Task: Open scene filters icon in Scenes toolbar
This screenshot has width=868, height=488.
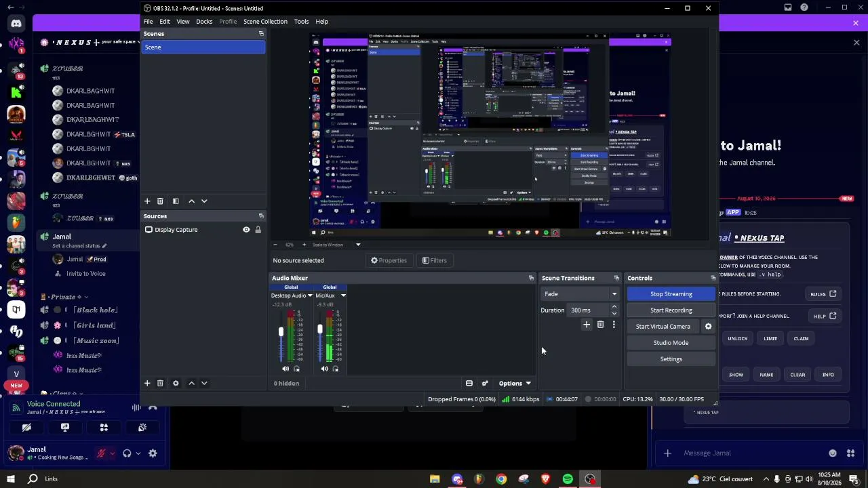Action: pyautogui.click(x=176, y=201)
